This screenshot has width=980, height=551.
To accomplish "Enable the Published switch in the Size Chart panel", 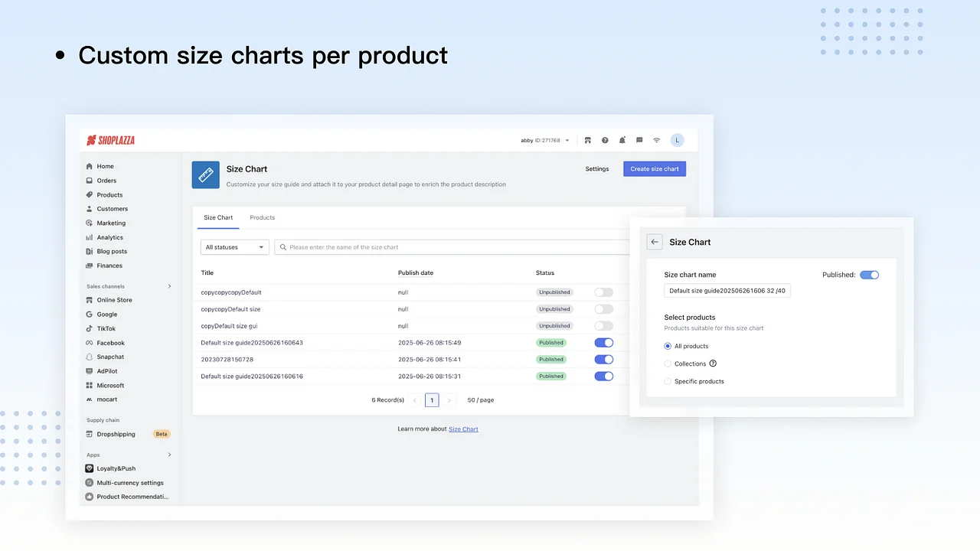I will coord(869,274).
